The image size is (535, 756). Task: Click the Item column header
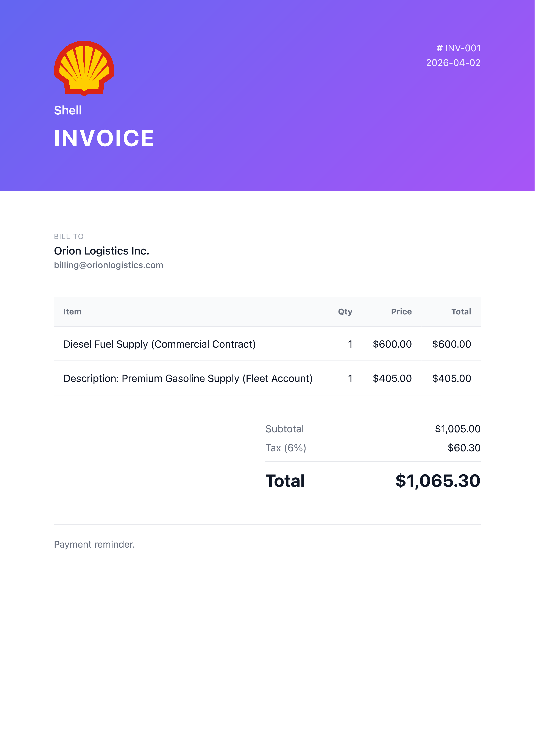tap(72, 312)
